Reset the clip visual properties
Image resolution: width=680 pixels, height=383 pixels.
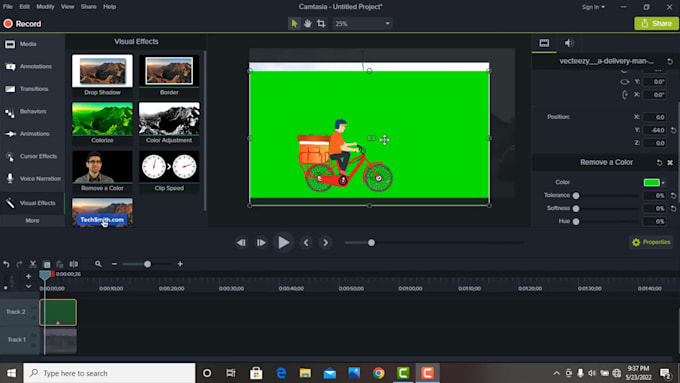pos(670,62)
